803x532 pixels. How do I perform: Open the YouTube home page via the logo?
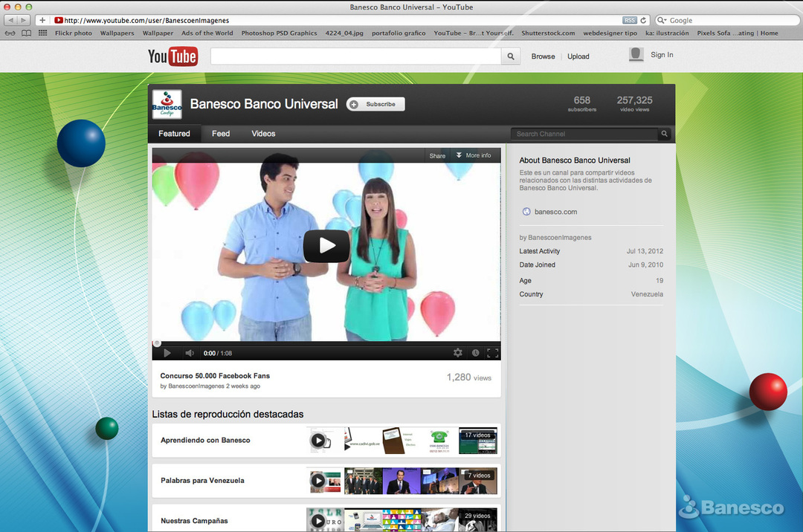tap(172, 56)
